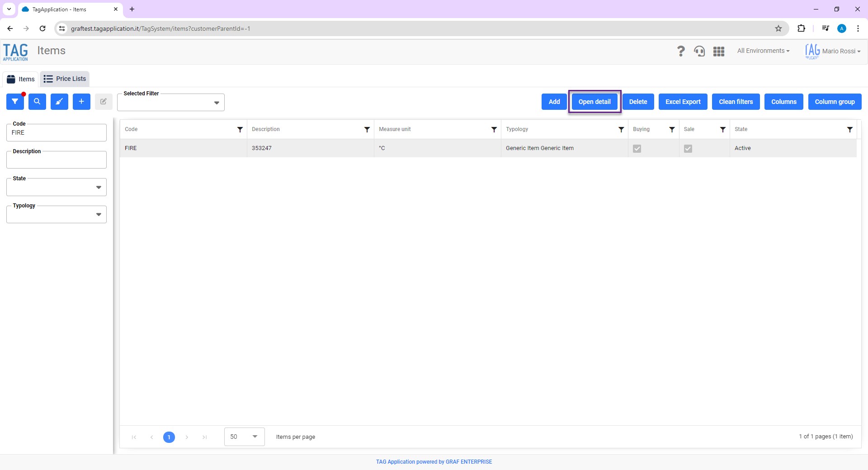Click the Code column filter funnel
Viewport: 868px width, 470px height.
240,130
